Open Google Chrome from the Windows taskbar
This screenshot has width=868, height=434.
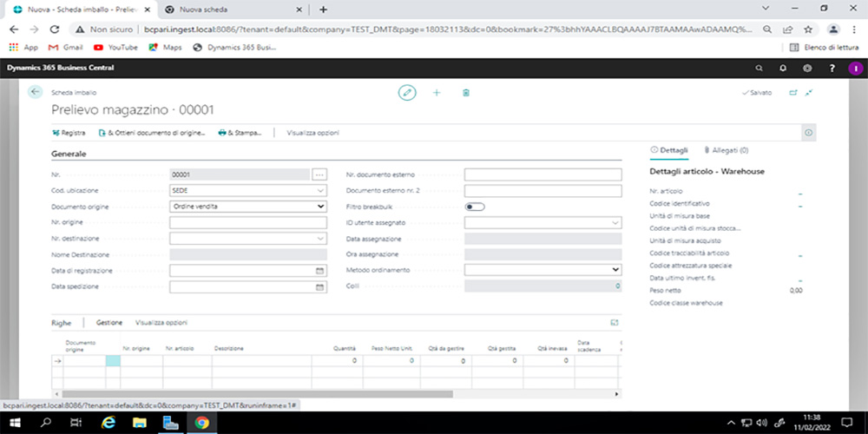click(x=201, y=423)
